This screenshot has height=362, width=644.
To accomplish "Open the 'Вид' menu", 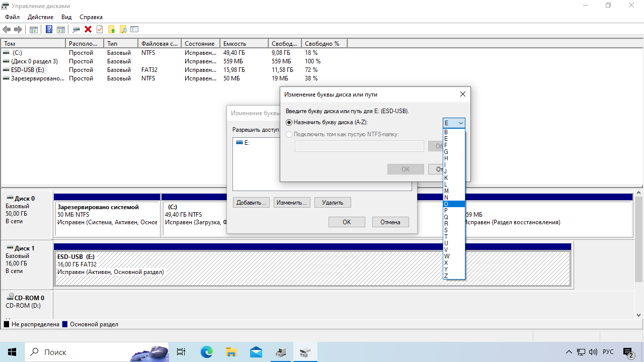I will 66,17.
